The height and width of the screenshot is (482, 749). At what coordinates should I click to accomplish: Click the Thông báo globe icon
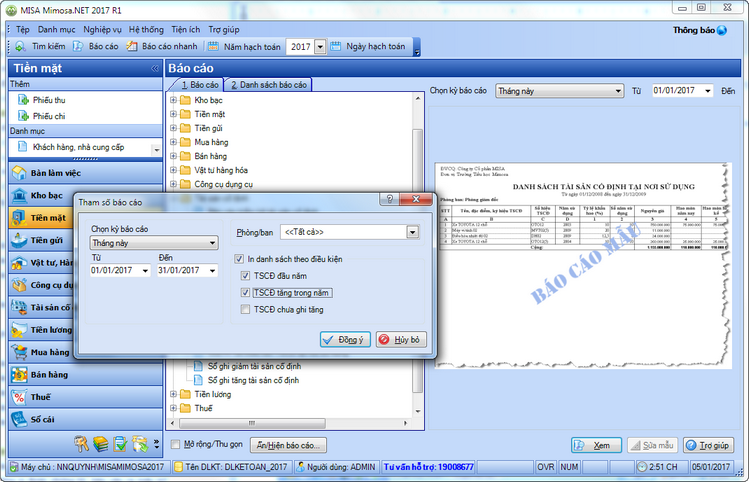722,31
